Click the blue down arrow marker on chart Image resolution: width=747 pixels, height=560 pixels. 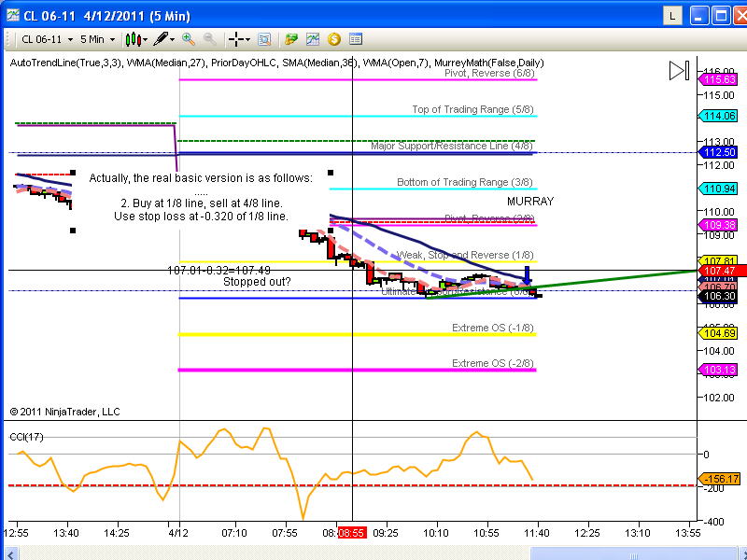point(527,274)
